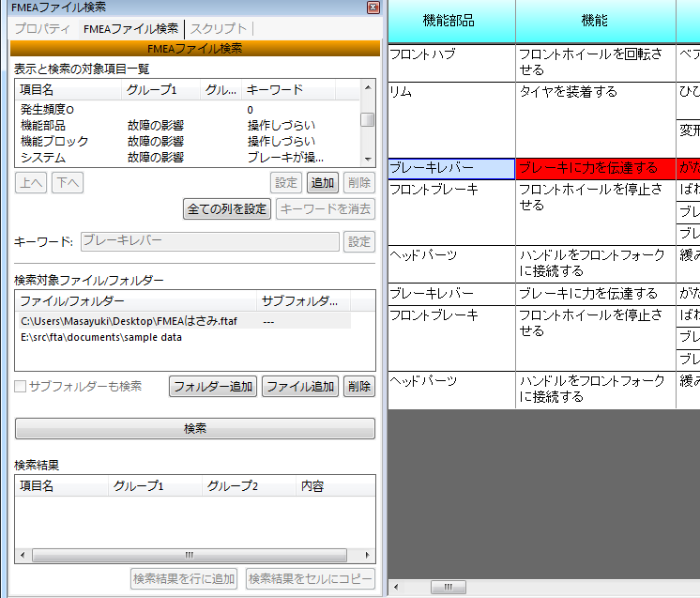The height and width of the screenshot is (598, 700).
Task: Click the 下へ button
Action: click(x=68, y=183)
